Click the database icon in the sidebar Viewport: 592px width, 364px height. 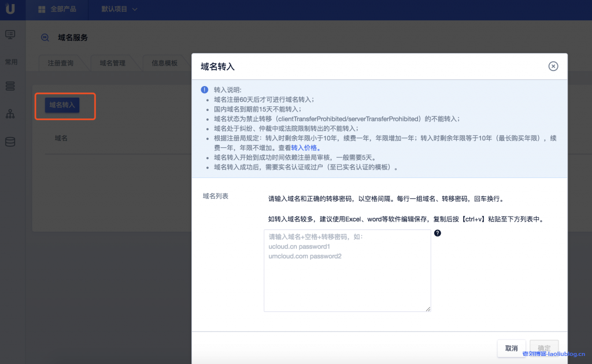[10, 141]
